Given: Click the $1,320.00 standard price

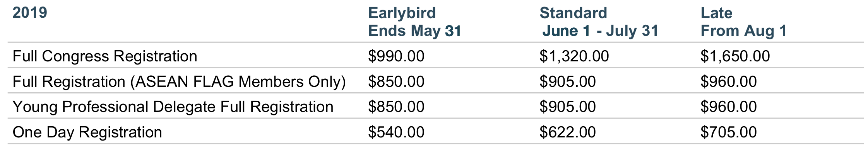Looking at the screenshot, I should [574, 56].
